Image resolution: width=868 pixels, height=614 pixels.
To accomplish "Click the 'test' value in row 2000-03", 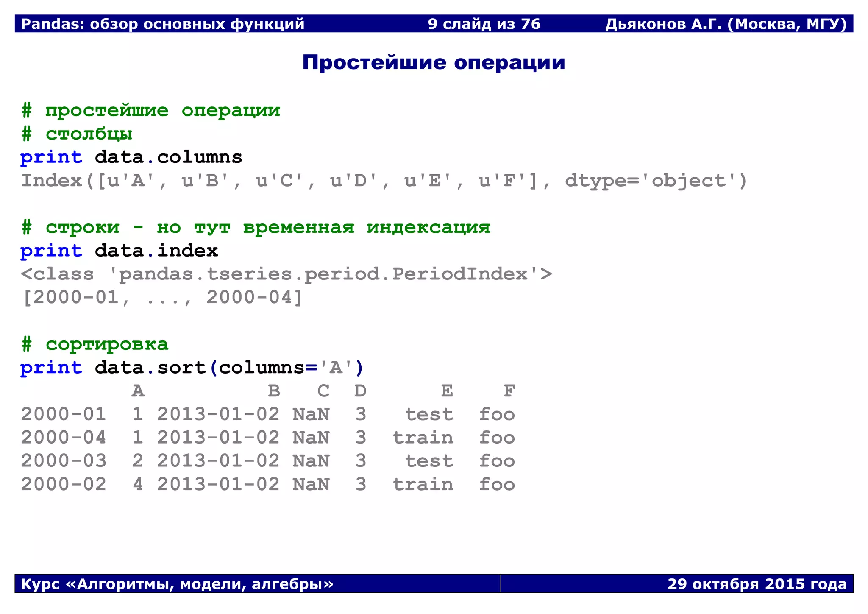I will 429,461.
